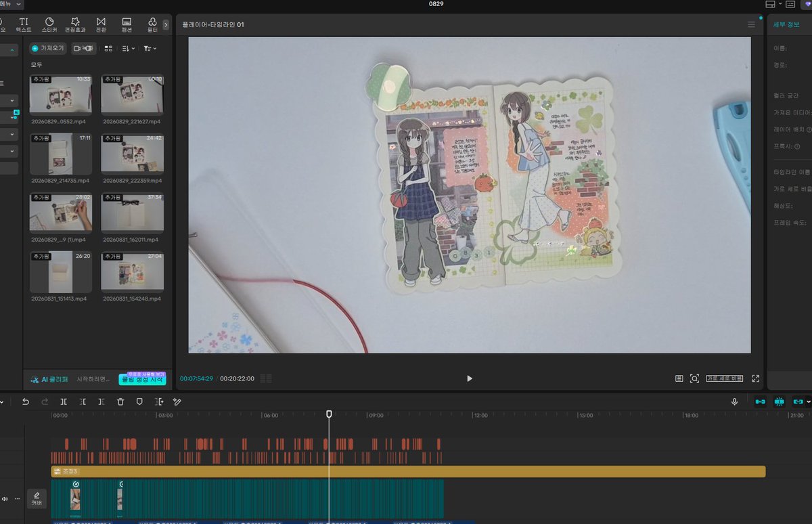The width and height of the screenshot is (812, 524).
Task: Click the grid icon beside the total duration
Action: click(266, 378)
